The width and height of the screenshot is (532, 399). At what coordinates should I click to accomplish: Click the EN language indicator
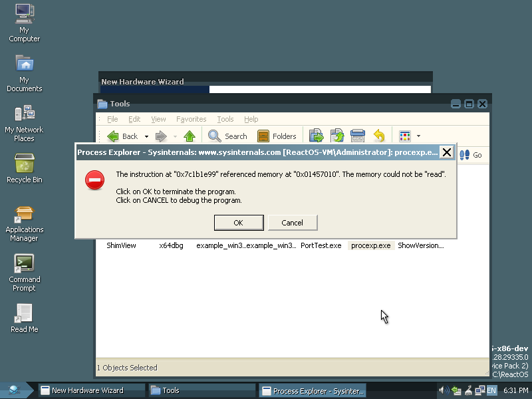(x=491, y=390)
